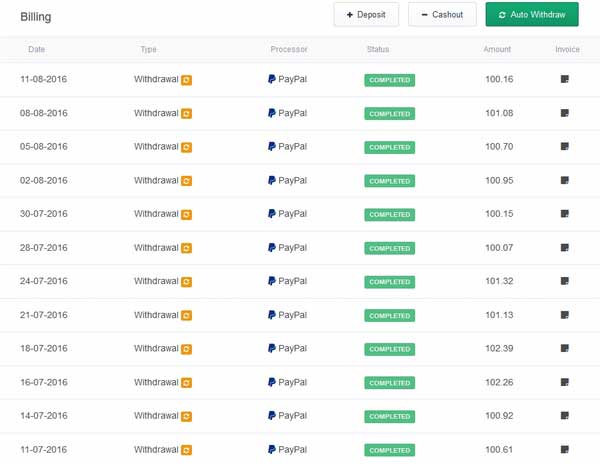600x465 pixels.
Task: Open invoice for the 11-08-2016 withdrawal
Action: [564, 79]
